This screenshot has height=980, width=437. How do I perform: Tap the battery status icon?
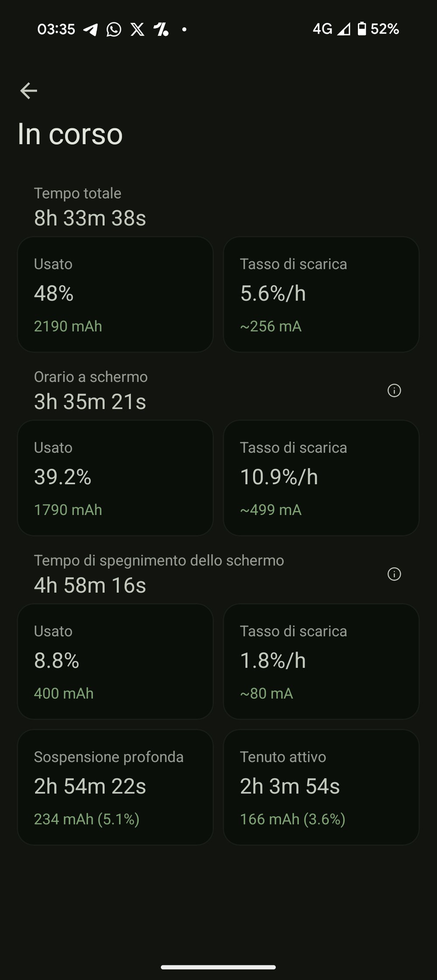[361, 29]
